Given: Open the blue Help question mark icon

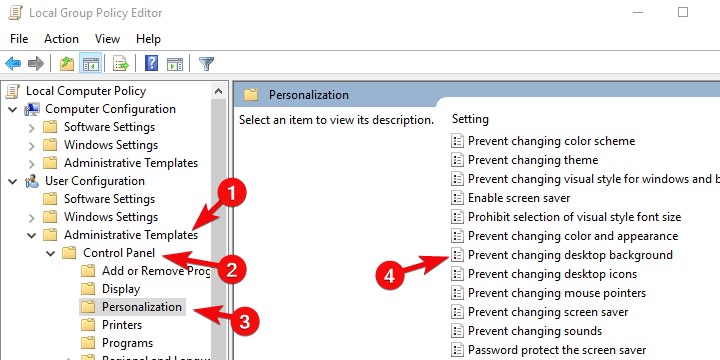Looking at the screenshot, I should tap(151, 63).
